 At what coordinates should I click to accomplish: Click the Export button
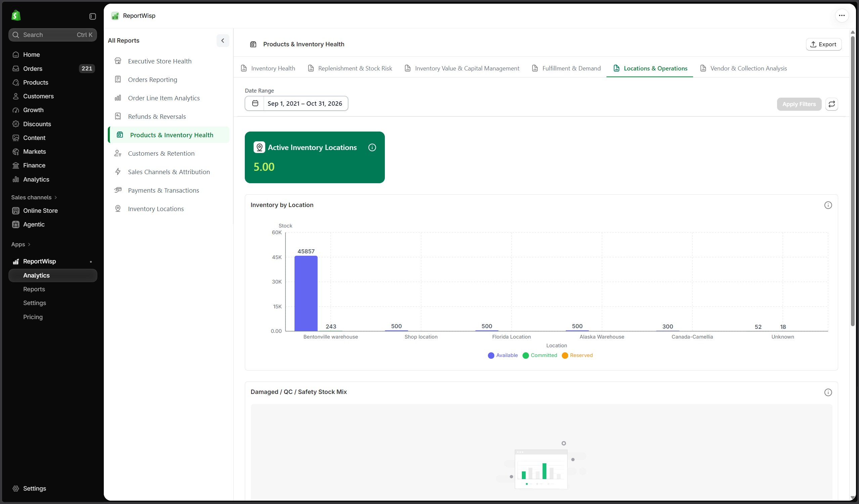[823, 44]
